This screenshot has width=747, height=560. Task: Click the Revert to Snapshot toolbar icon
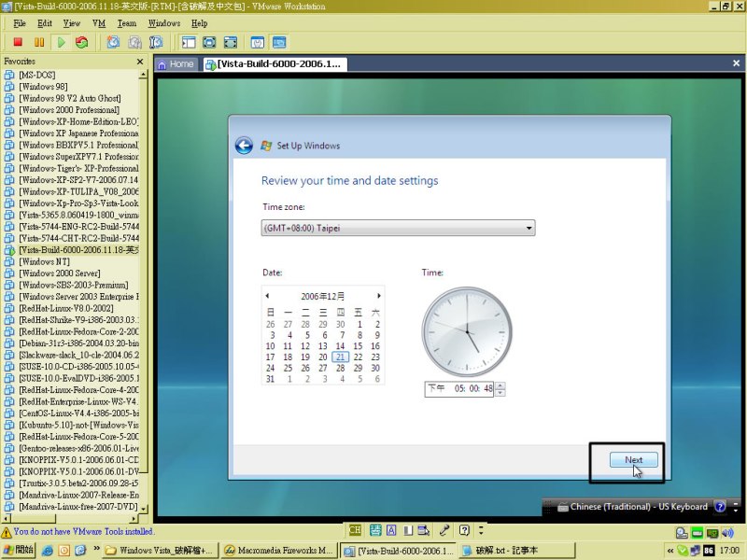tap(134, 42)
